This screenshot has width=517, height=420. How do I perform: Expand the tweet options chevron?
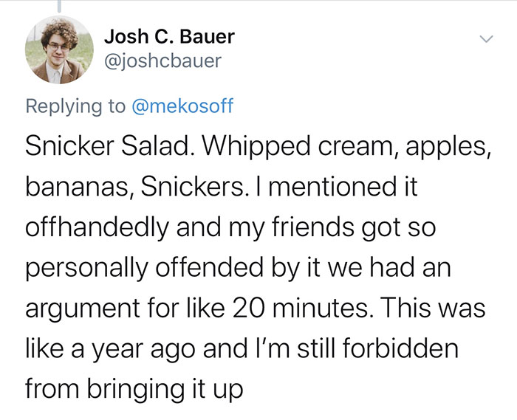point(485,38)
